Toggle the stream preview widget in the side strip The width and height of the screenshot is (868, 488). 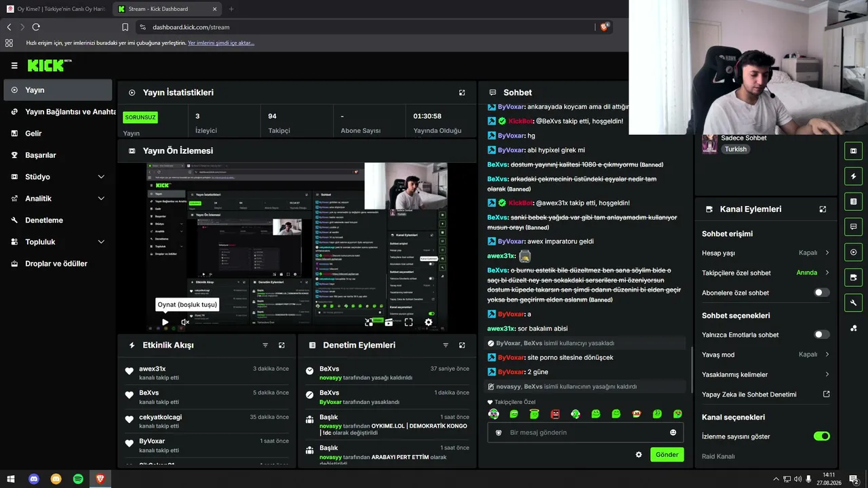[853, 150]
